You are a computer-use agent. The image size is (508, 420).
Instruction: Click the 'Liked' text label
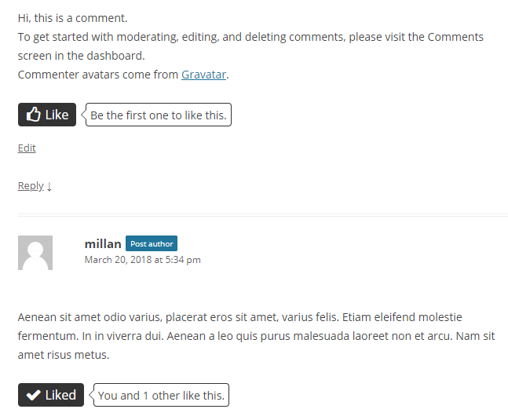tap(60, 395)
